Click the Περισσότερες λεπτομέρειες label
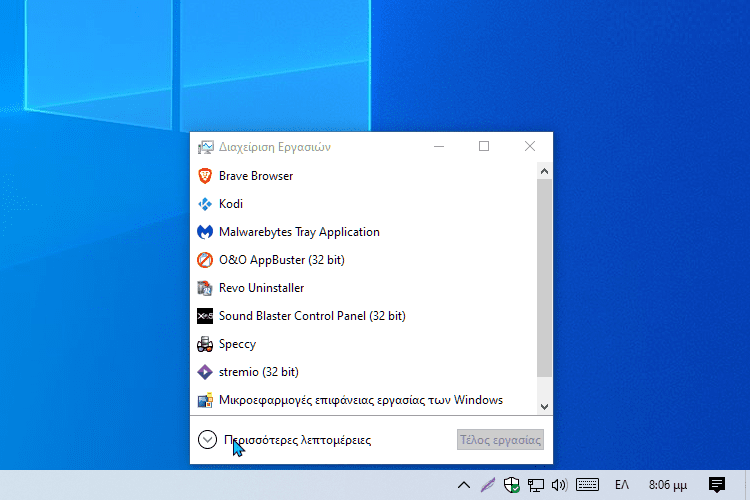This screenshot has width=750, height=500. (298, 440)
